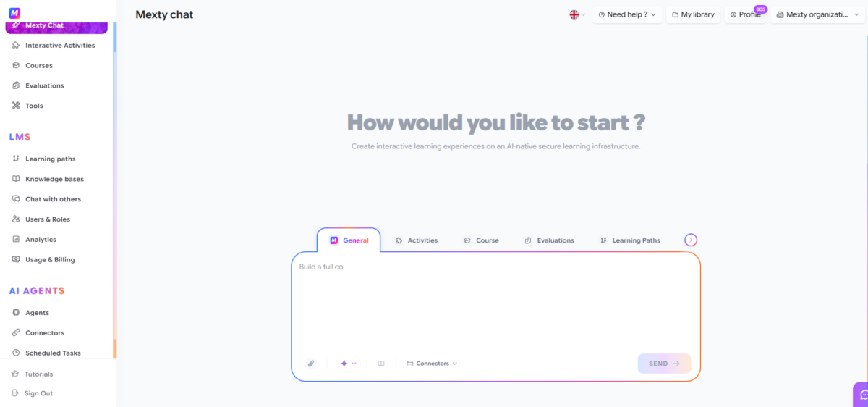868x407 pixels.
Task: Click the SEND button
Action: click(664, 364)
